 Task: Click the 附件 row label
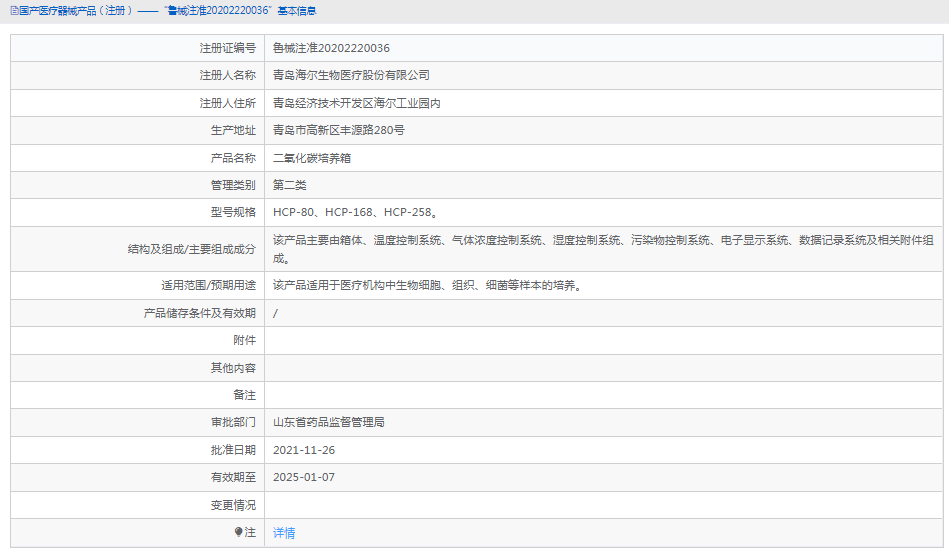[x=245, y=340]
